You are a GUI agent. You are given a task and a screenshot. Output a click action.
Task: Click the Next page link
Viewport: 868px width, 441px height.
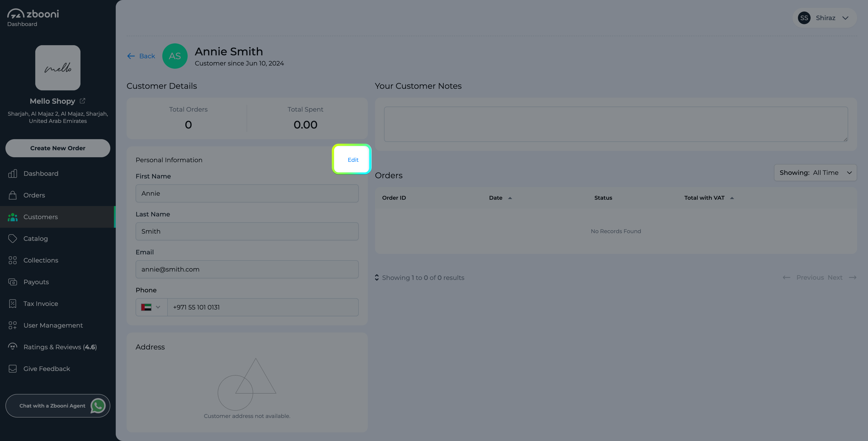835,278
